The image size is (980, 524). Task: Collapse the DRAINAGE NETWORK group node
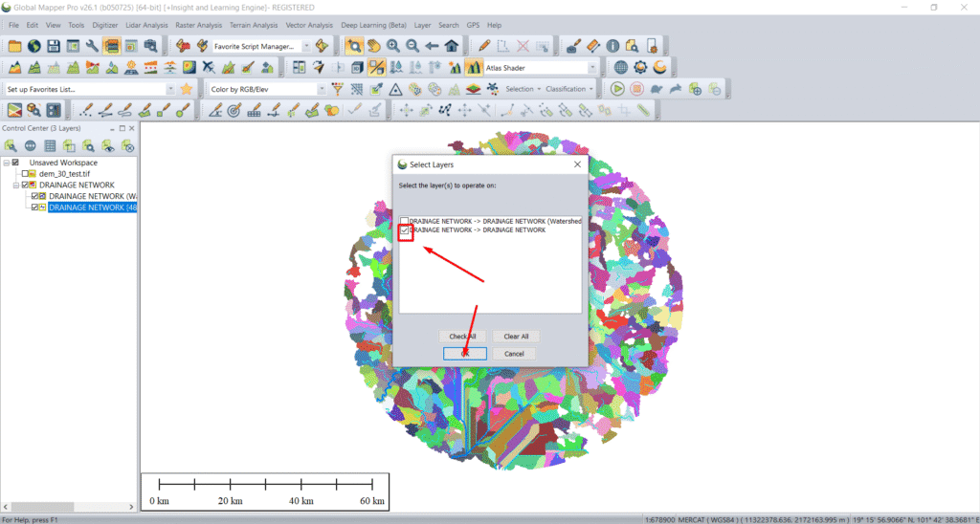click(x=15, y=185)
